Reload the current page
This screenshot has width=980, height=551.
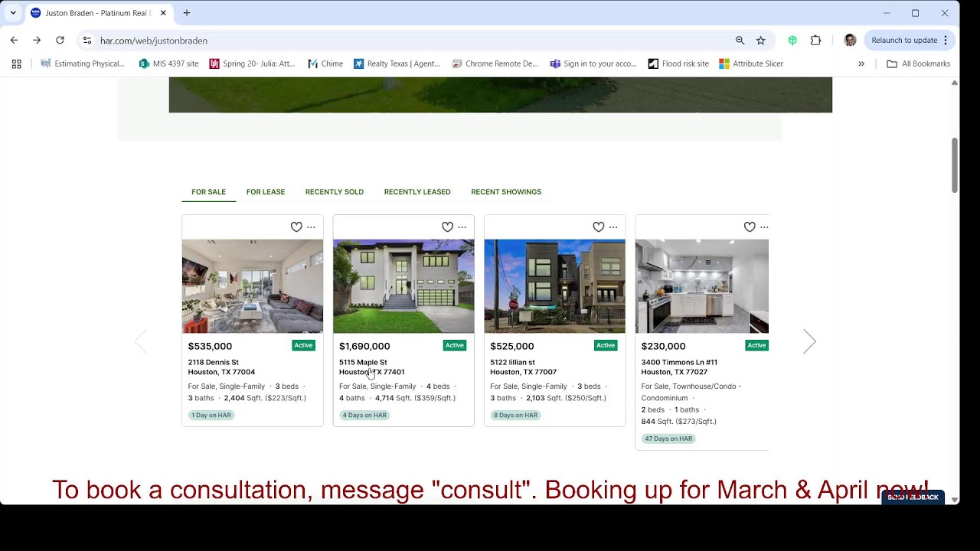(x=60, y=41)
